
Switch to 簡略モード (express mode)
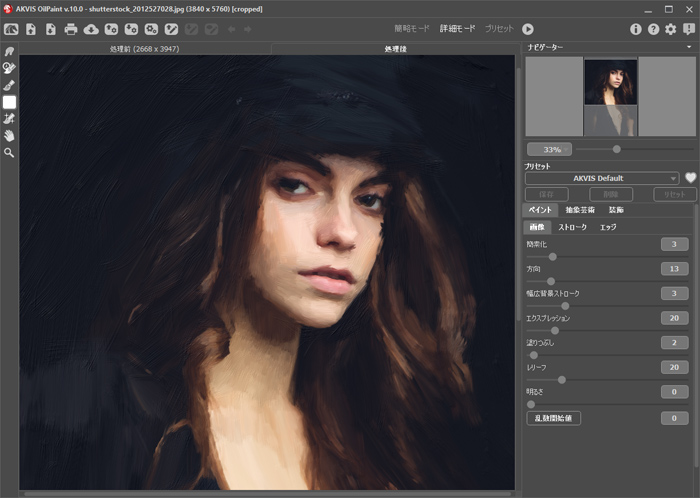point(410,30)
